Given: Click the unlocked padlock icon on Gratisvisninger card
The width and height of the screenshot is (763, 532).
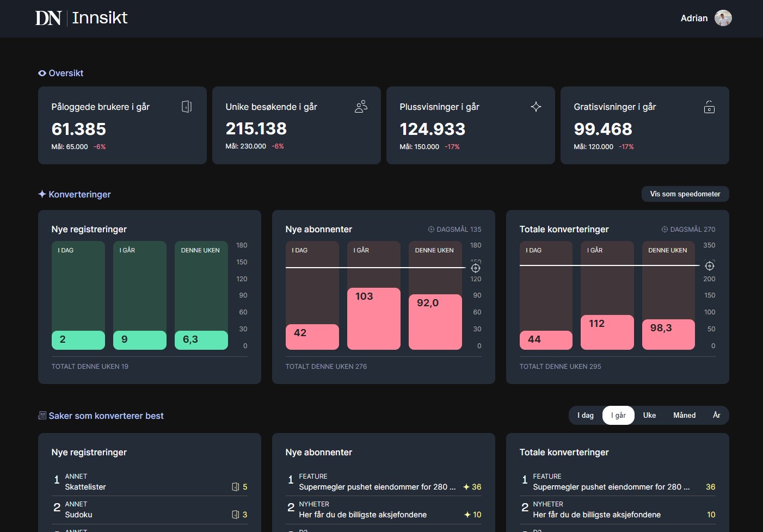Looking at the screenshot, I should tap(709, 107).
